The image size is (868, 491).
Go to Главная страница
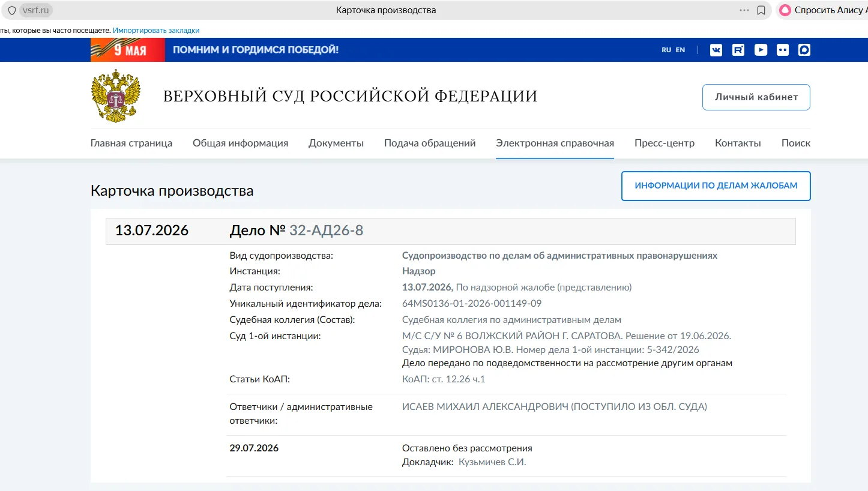tap(131, 143)
